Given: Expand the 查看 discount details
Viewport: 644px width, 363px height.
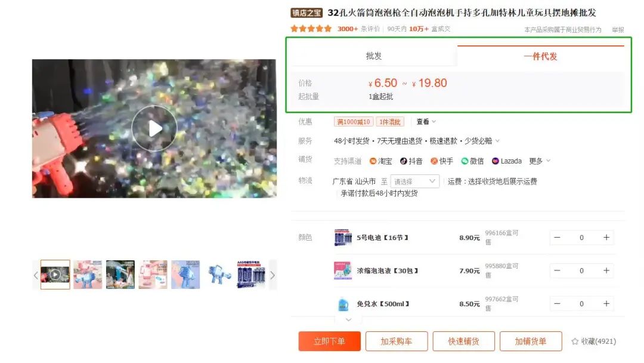Looking at the screenshot, I should 426,122.
